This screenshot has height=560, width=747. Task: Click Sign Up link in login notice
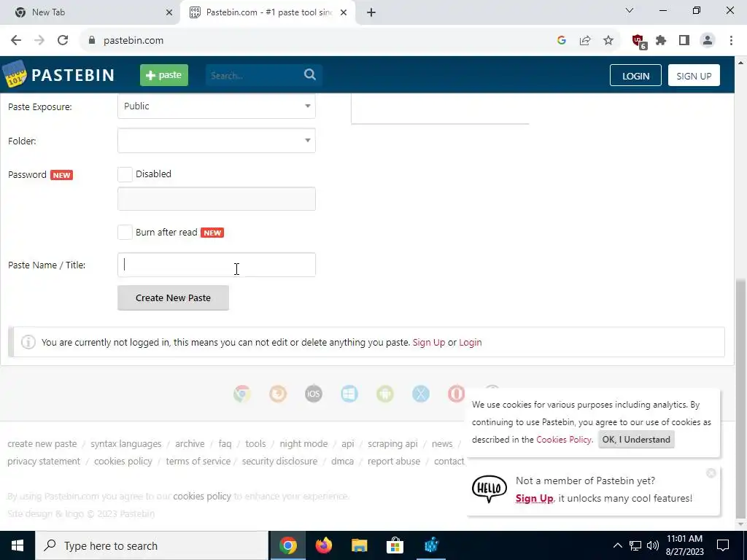pyautogui.click(x=429, y=343)
